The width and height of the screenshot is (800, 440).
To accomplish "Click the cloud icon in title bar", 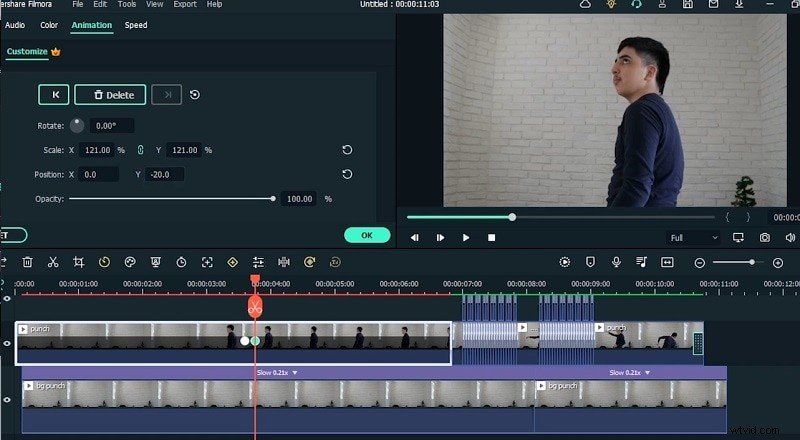I will (x=585, y=4).
